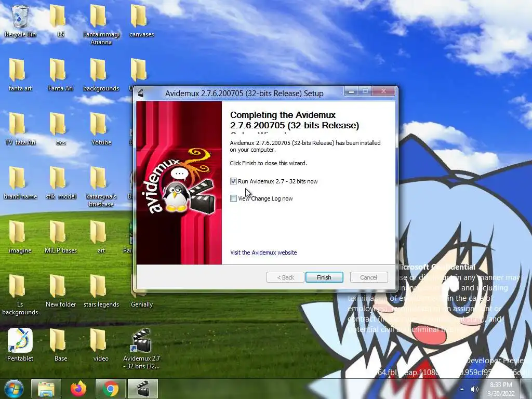
Task: Select the video folder
Action: [101, 345]
